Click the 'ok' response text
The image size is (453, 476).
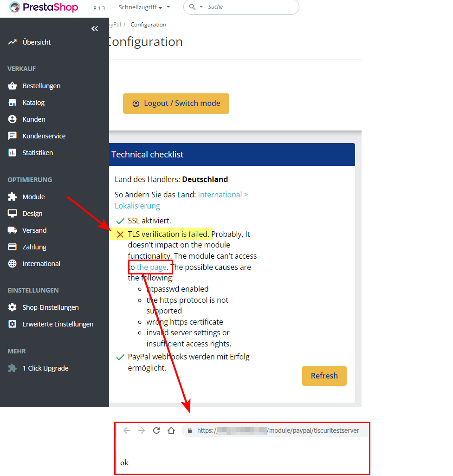[x=124, y=463]
